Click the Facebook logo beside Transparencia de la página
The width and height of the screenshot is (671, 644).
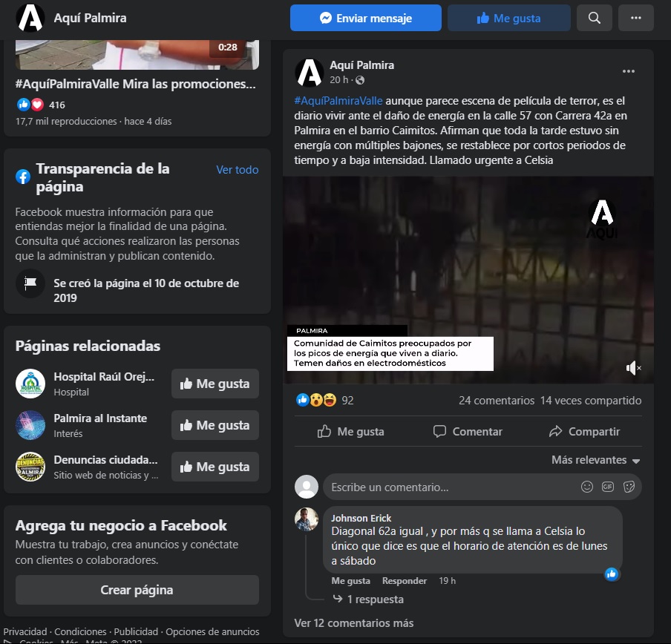[23, 176]
